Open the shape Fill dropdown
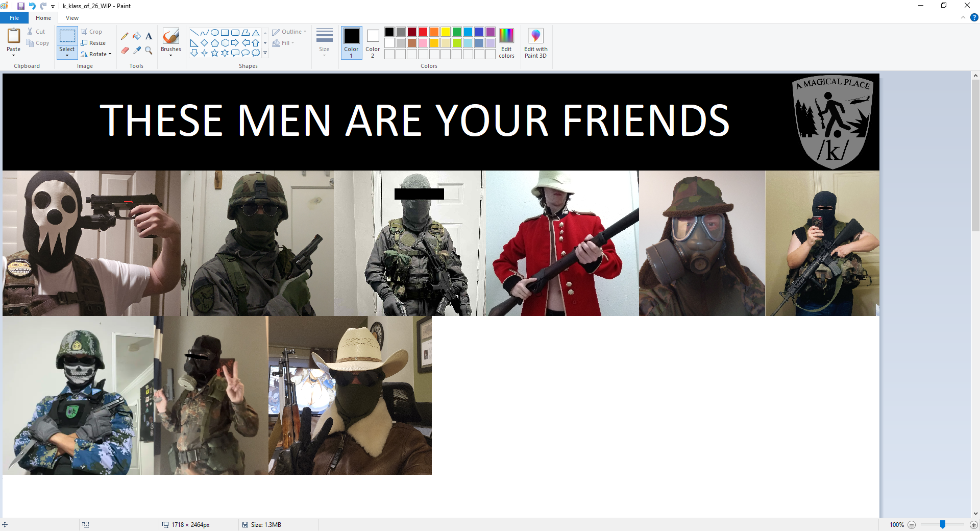This screenshot has width=980, height=531. coord(283,43)
